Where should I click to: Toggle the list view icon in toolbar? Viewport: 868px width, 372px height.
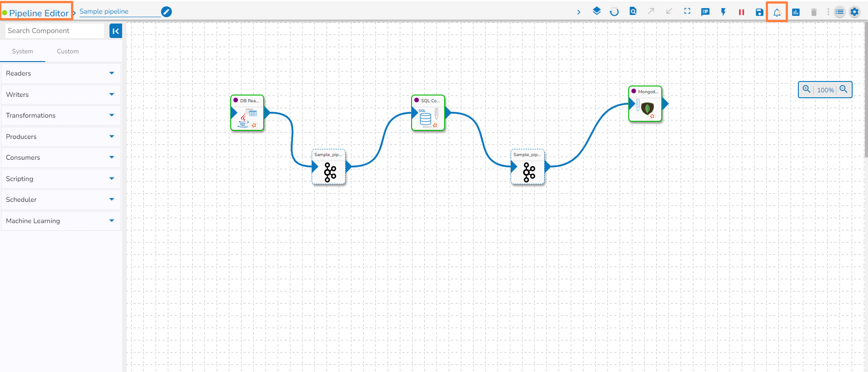pyautogui.click(x=840, y=12)
